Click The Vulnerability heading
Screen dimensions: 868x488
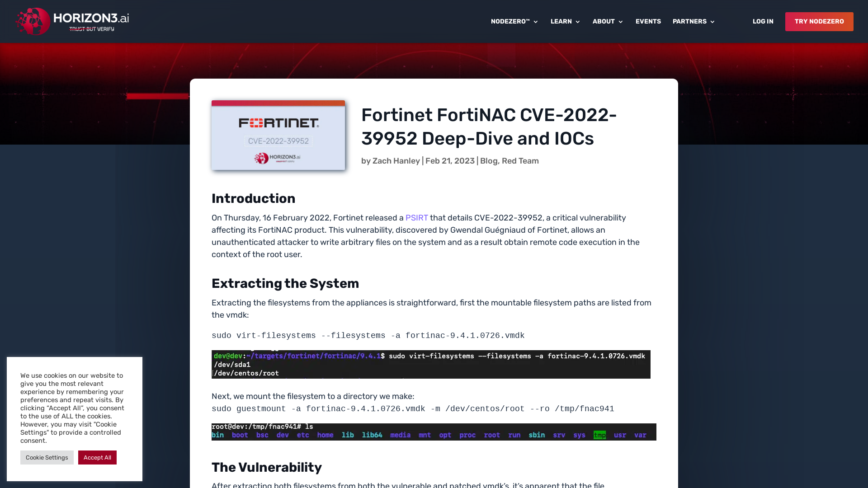(267, 467)
